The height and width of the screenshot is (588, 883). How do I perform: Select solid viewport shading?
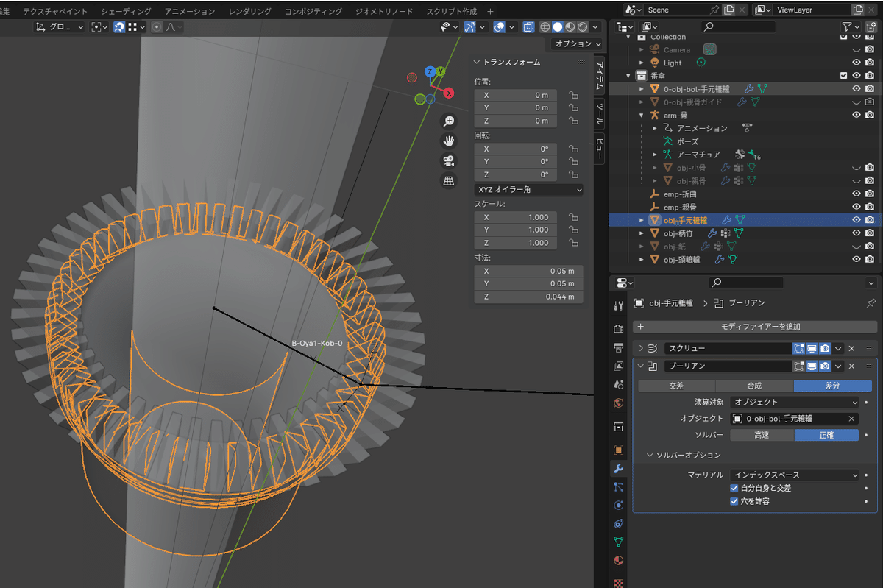[x=558, y=26]
